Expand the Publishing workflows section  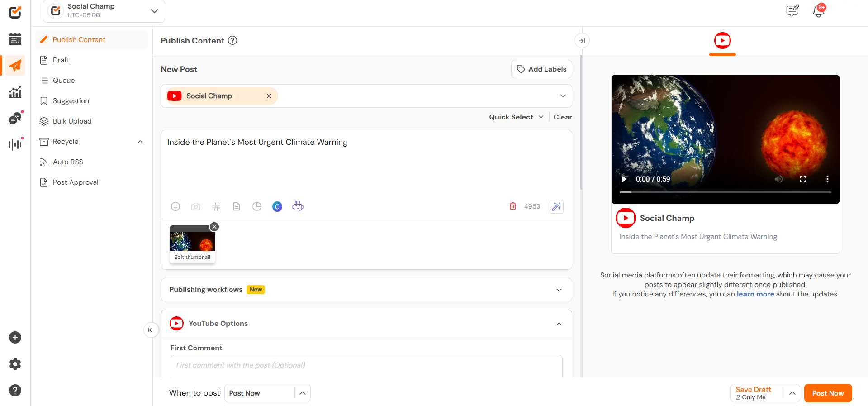click(x=559, y=290)
